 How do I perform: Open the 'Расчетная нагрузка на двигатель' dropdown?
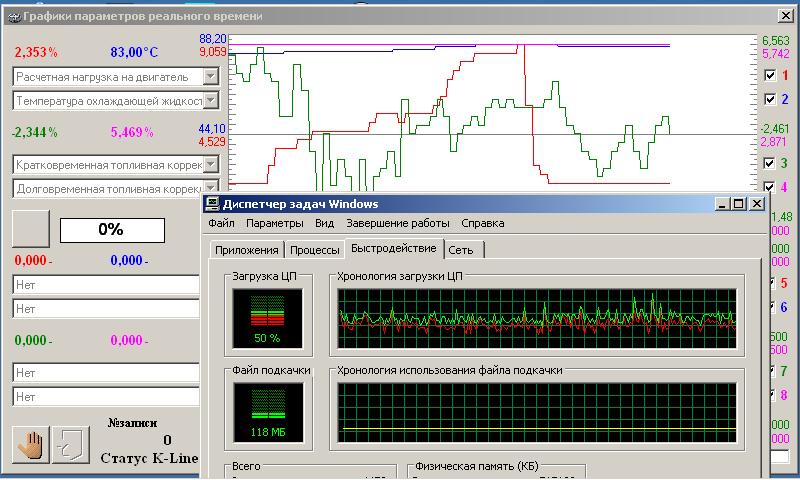pos(210,76)
